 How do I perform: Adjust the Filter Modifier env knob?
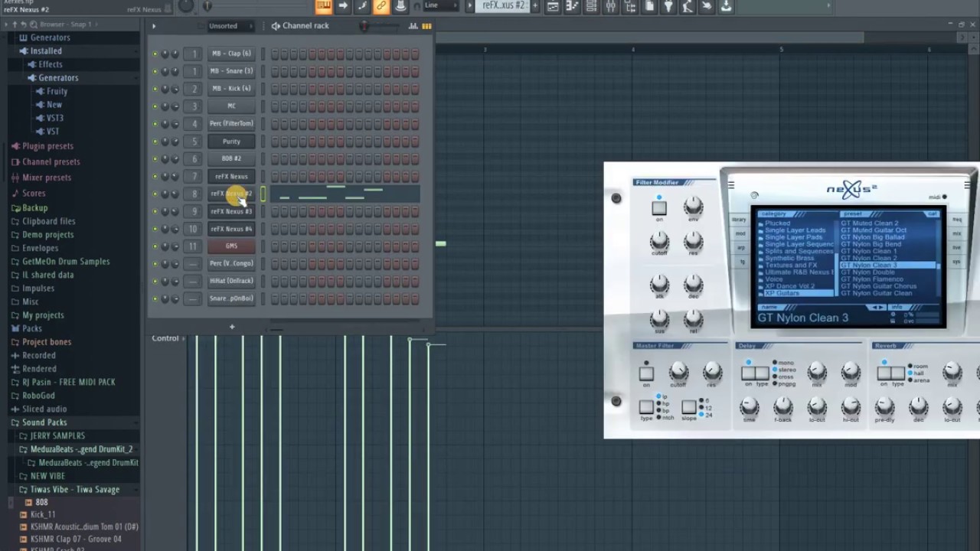tap(693, 206)
